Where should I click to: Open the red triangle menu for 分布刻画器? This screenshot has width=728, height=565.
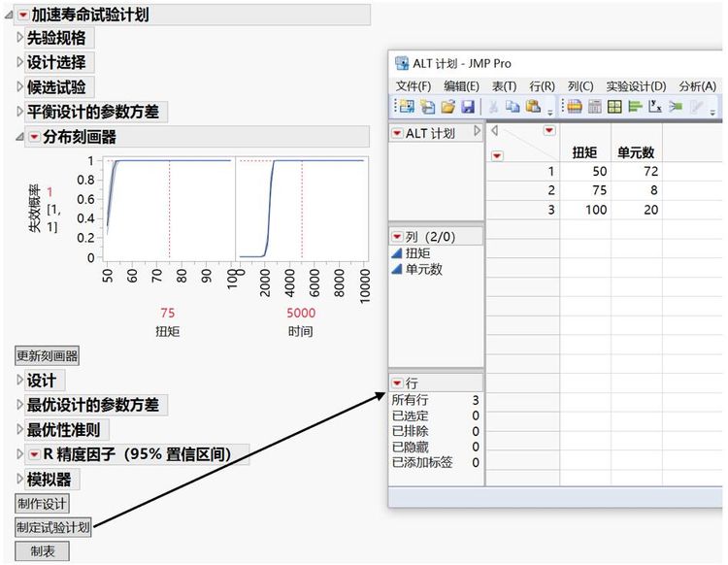(x=34, y=137)
